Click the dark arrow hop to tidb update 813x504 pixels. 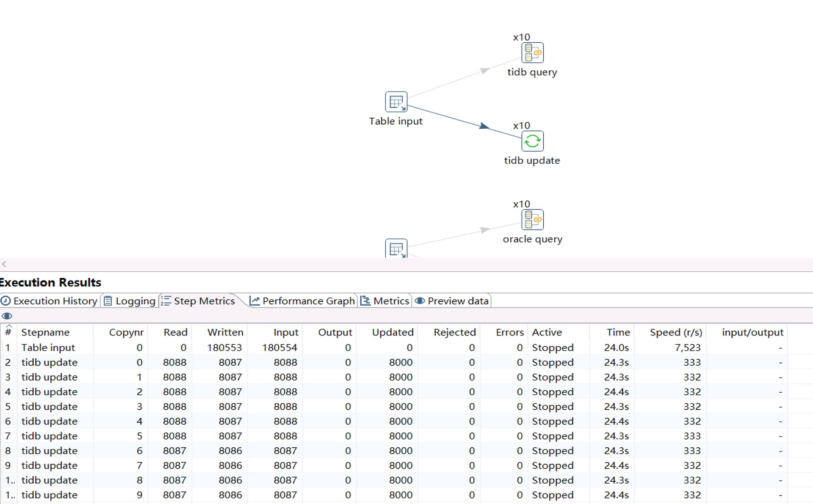point(484,126)
